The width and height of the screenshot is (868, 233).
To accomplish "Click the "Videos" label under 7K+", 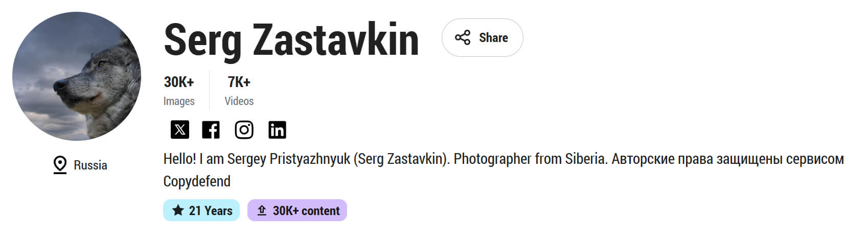I will pyautogui.click(x=239, y=101).
